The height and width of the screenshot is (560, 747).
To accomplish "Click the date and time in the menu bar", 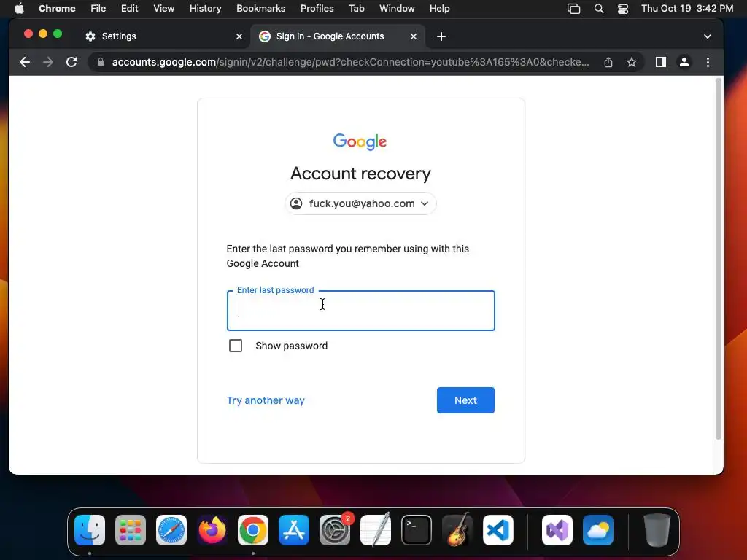I will click(x=687, y=9).
